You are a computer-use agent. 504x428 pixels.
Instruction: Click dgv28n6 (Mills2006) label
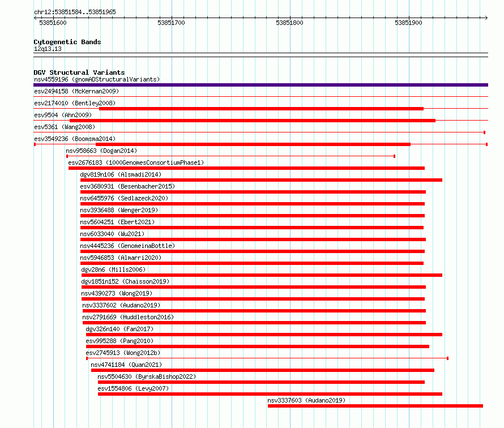click(x=113, y=269)
